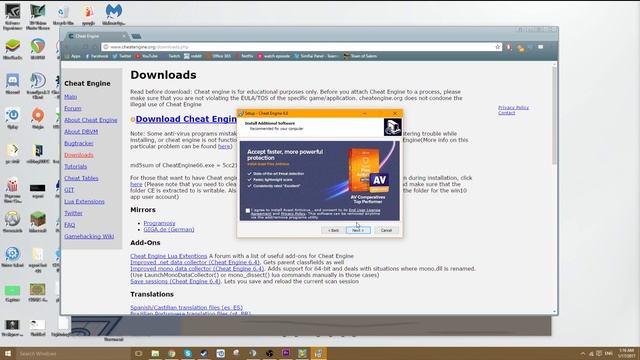Open the Bugtracker sidebar link
Viewport: 640px width, 360px height.
click(x=79, y=143)
